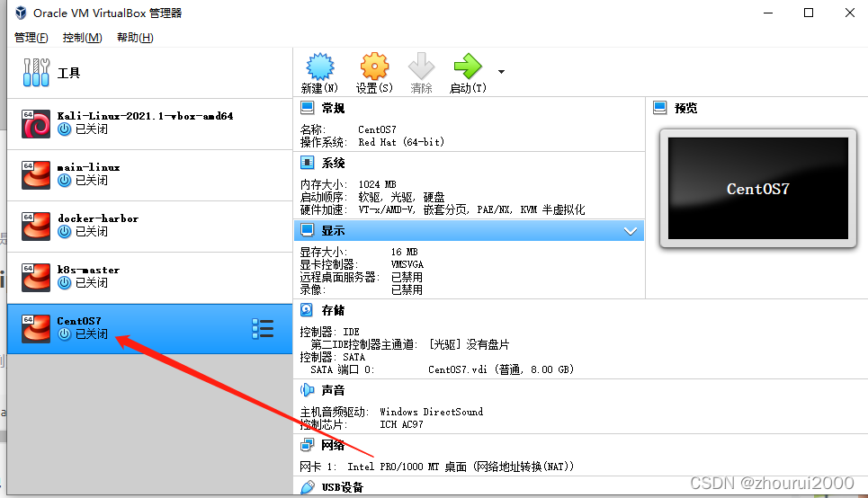Viewport: 868px width, 498px height.
Task: Open 设置(S) settings gear icon
Action: point(375,67)
